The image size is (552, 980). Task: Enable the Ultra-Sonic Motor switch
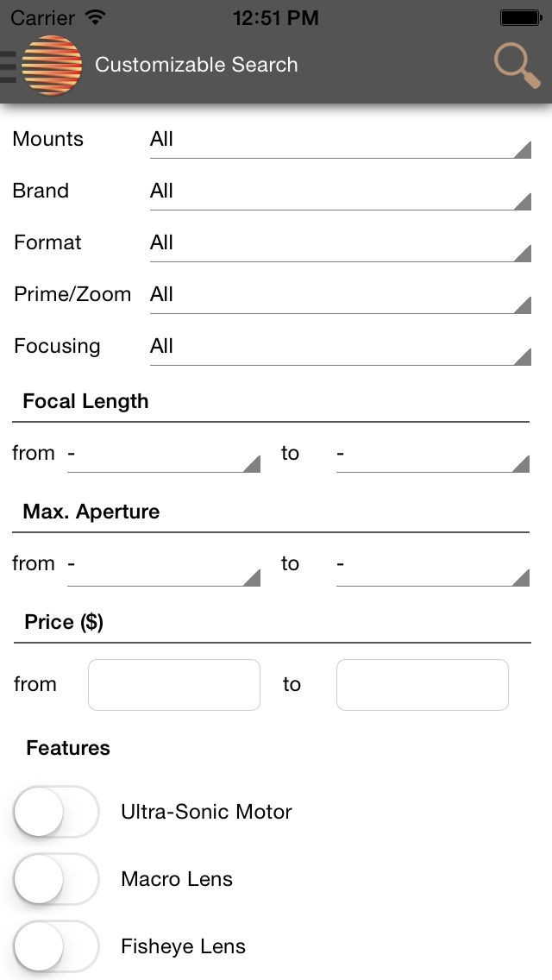click(57, 812)
